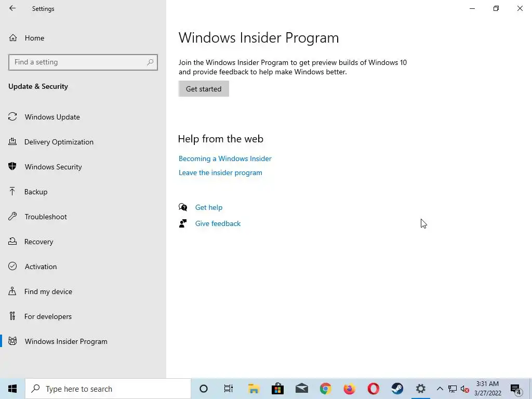Focus the Find a setting search box

coord(83,62)
